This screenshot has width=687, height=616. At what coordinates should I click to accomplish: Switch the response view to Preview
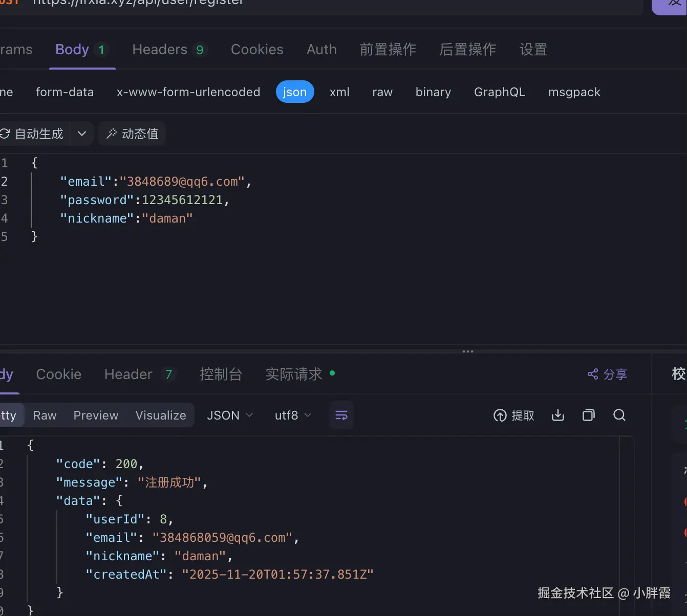coord(96,415)
